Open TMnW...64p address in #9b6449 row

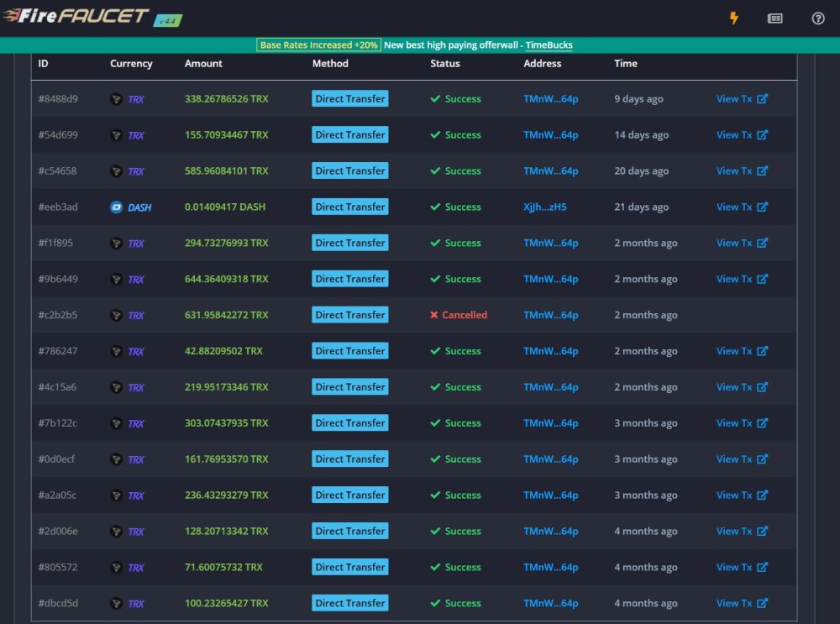551,279
